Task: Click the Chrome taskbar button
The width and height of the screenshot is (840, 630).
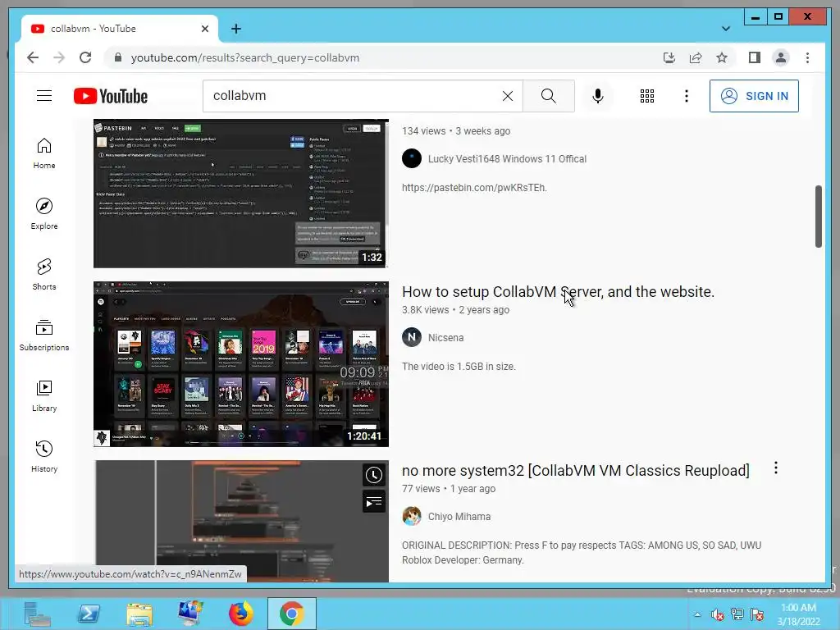Action: point(292,614)
